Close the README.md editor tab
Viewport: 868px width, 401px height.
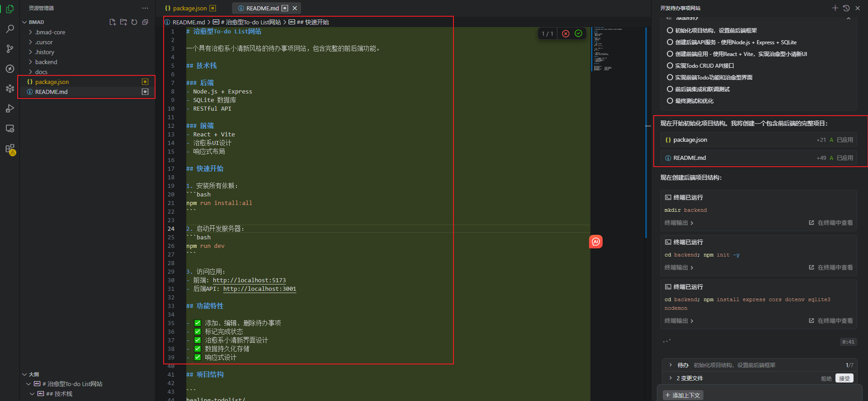tap(295, 8)
